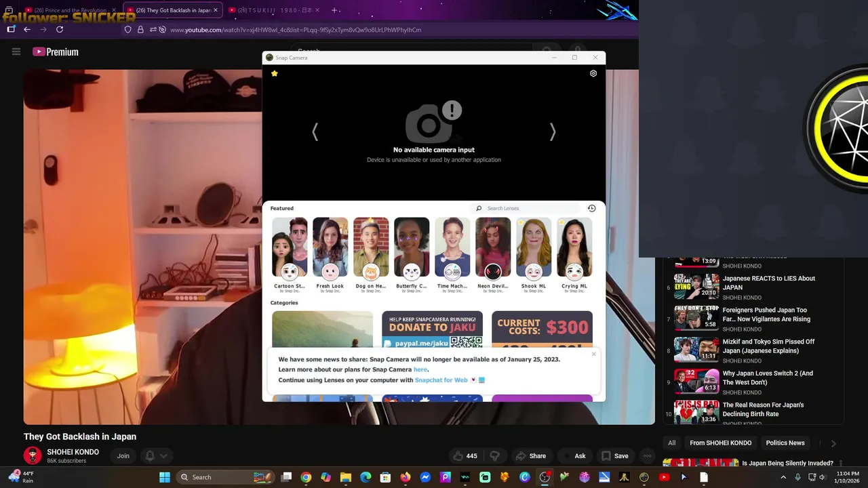
Task: Dislike the video
Action: pos(495,456)
